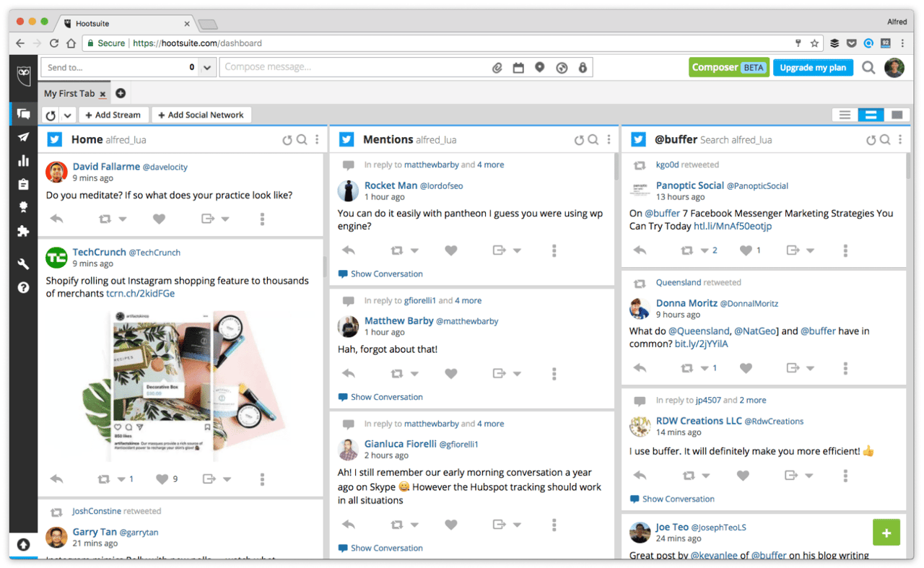Open the htl.li/MnAf50eotjp link
This screenshot has height=568, width=924.
(x=733, y=226)
